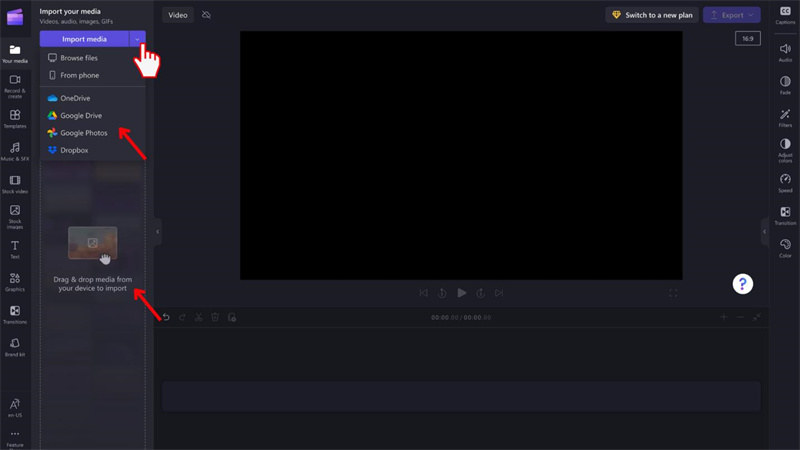The width and height of the screenshot is (800, 450).
Task: Select Google Drive import option
Action: point(93,115)
